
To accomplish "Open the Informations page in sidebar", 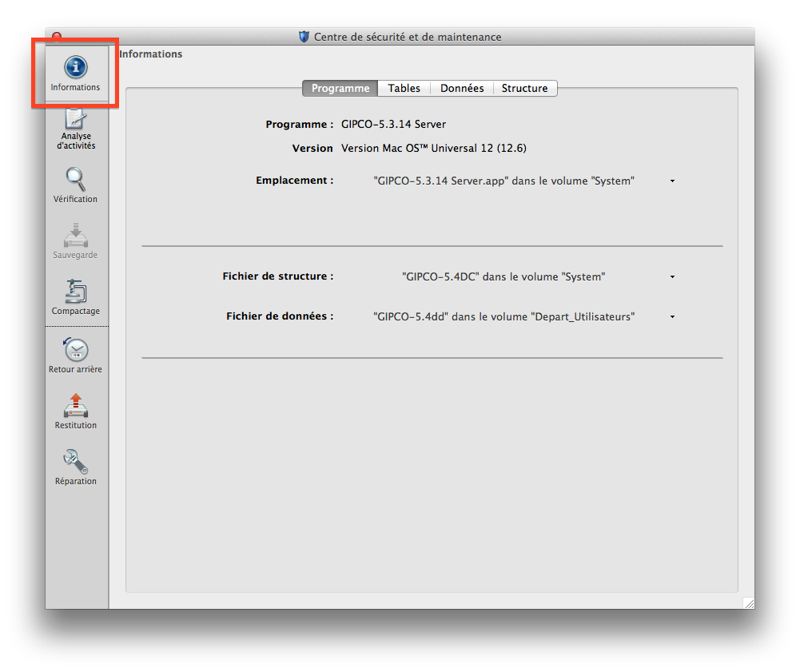I will [x=75, y=74].
